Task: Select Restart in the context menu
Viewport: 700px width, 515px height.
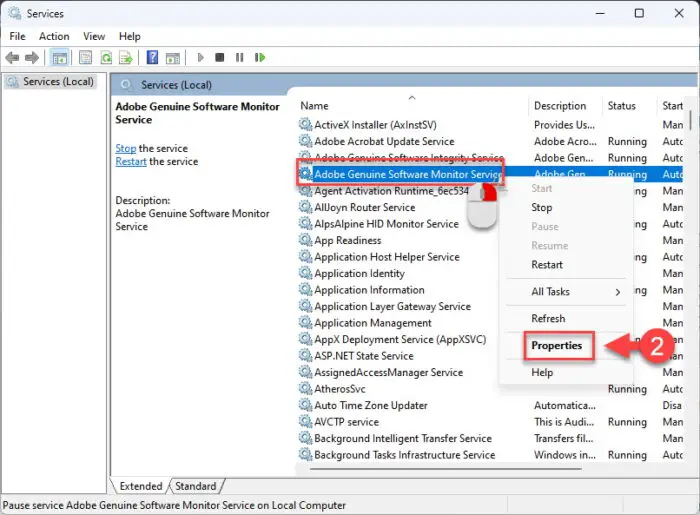Action: [x=547, y=265]
